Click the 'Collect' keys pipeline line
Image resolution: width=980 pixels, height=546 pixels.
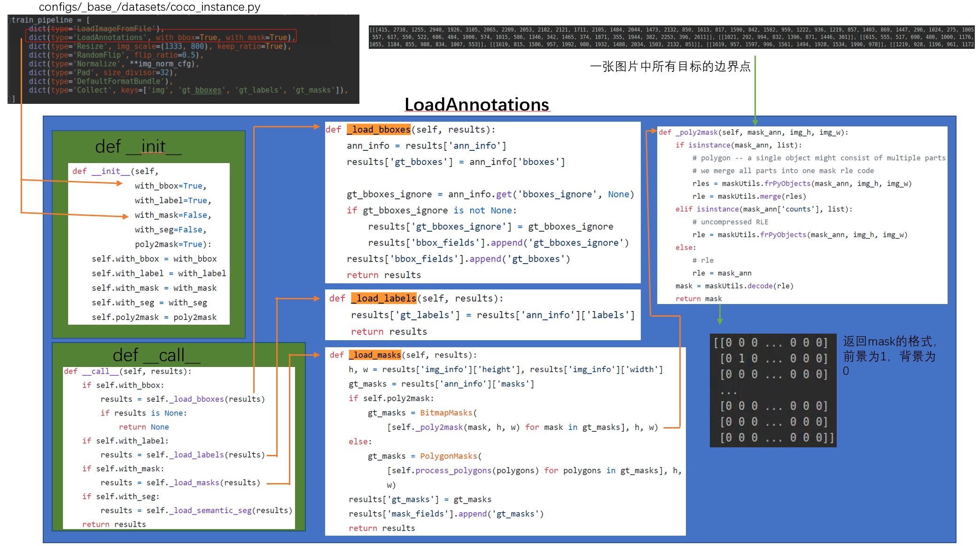click(188, 90)
